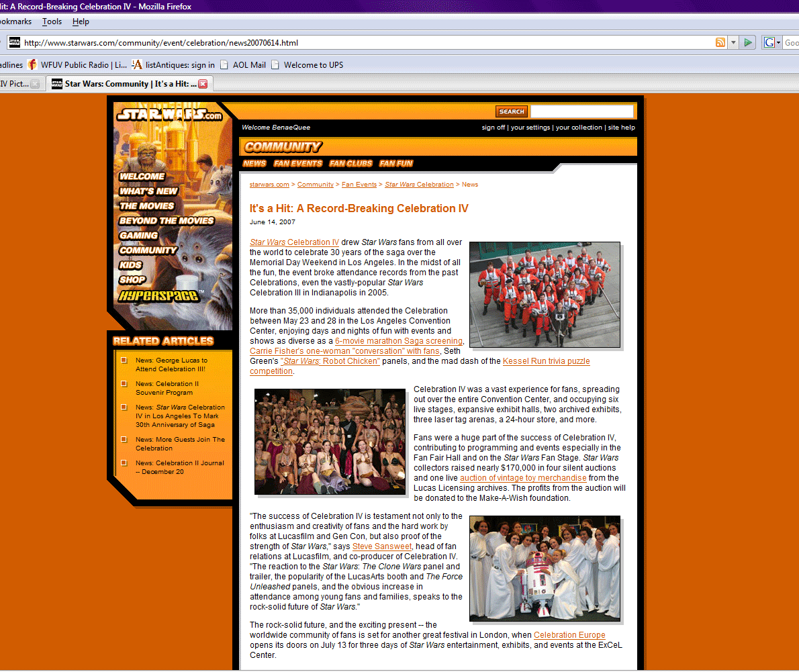Click the StarWars.com logo

coord(169,115)
